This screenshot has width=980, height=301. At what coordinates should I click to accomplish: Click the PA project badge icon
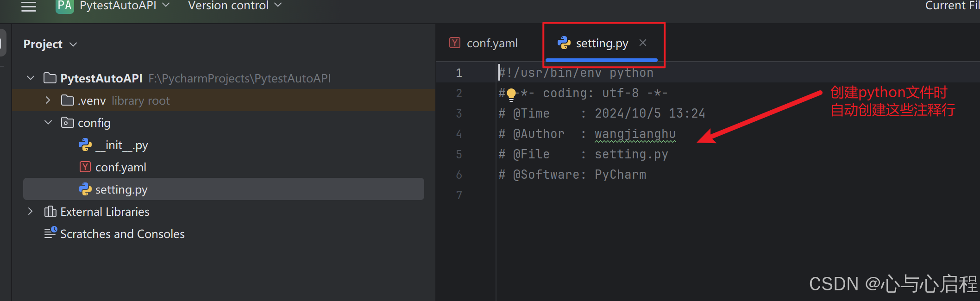tap(65, 6)
